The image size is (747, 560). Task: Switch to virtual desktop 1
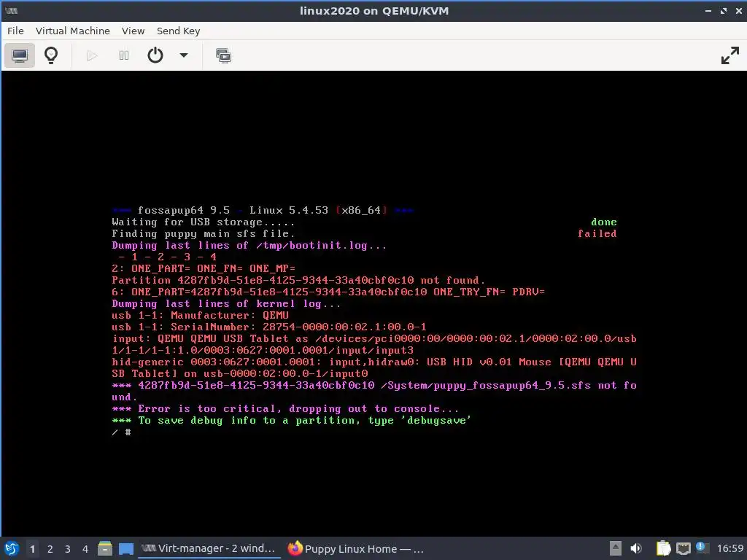pos(32,549)
